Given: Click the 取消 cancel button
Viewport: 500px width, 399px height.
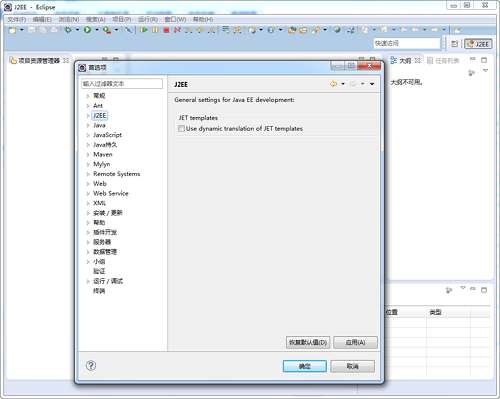Looking at the screenshot, I should [353, 366].
